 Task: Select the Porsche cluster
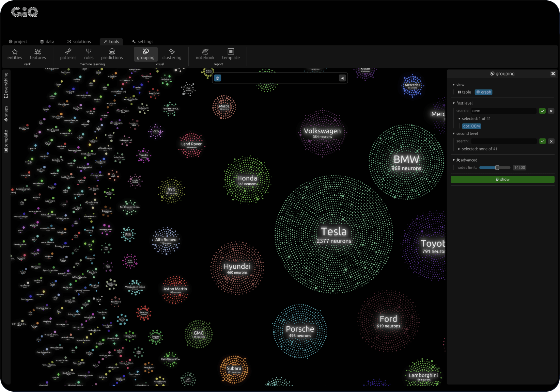tap(300, 331)
